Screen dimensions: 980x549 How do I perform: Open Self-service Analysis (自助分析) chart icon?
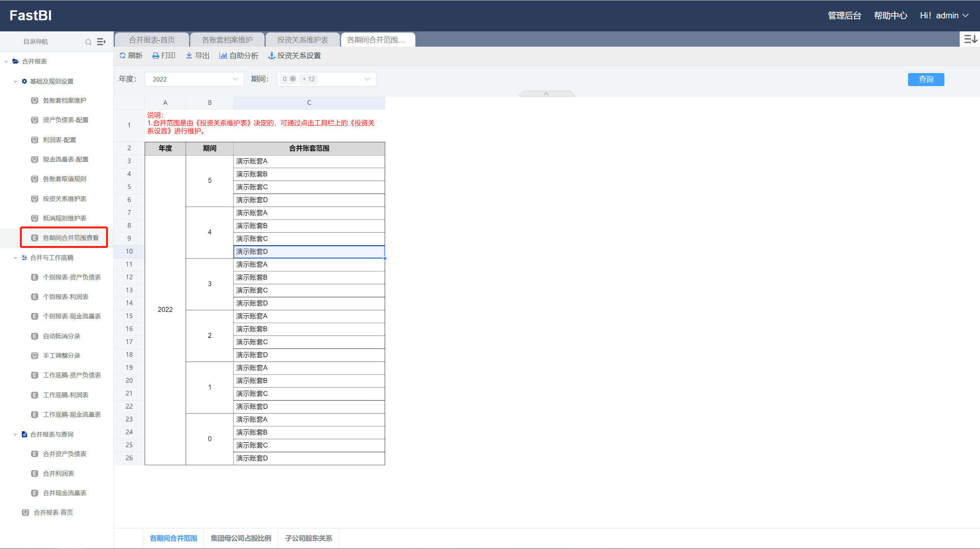tap(223, 55)
